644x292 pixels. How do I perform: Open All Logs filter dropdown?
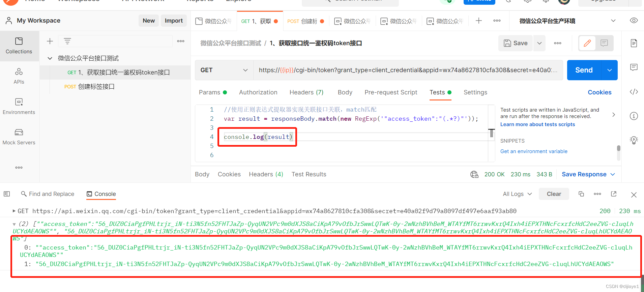pos(517,194)
